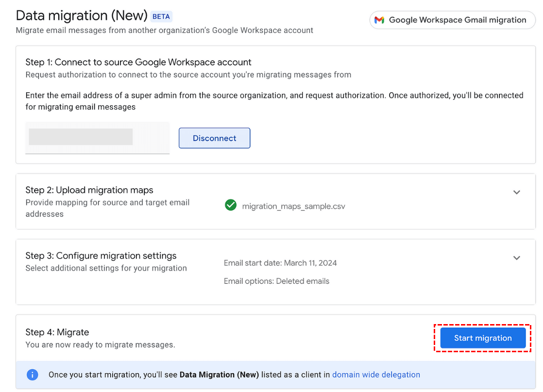
Task: Click the super admin email input field
Action: coord(97,138)
